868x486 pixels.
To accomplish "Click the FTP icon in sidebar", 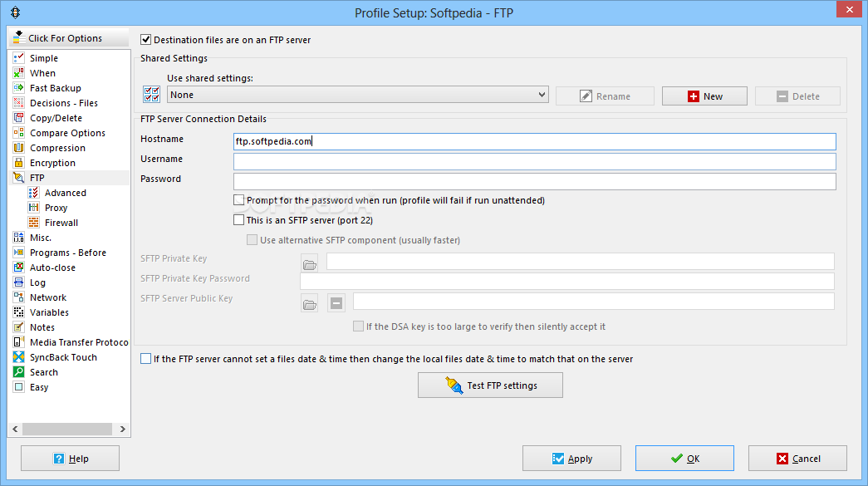I will coord(19,177).
